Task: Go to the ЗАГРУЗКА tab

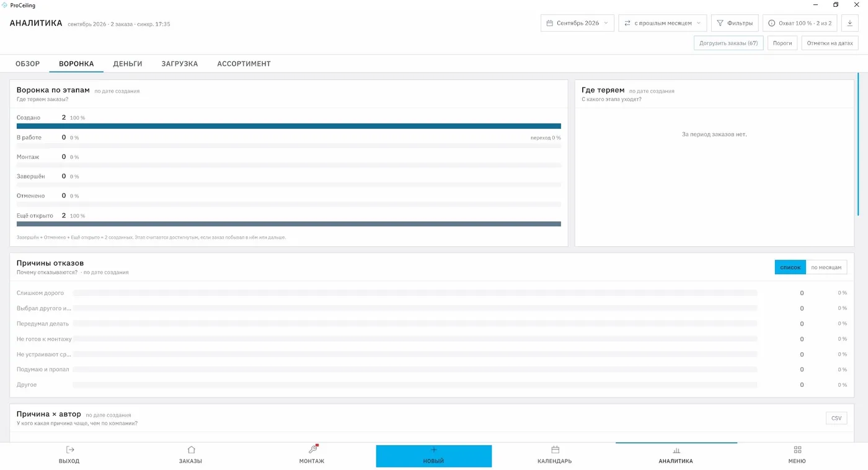Action: click(180, 64)
